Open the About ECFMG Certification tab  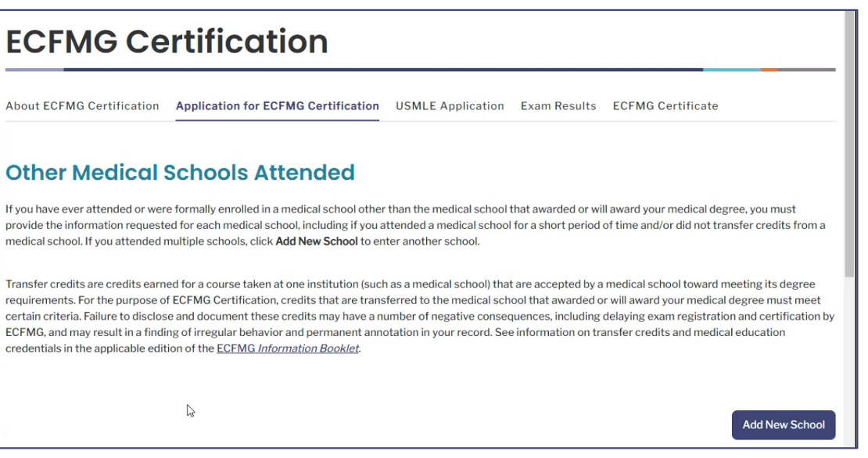82,106
